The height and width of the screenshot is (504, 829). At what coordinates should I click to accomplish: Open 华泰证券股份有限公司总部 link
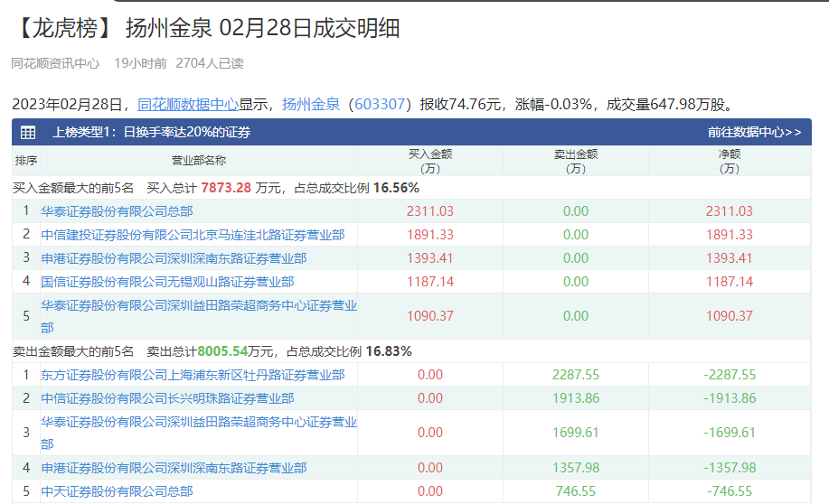coord(117,211)
